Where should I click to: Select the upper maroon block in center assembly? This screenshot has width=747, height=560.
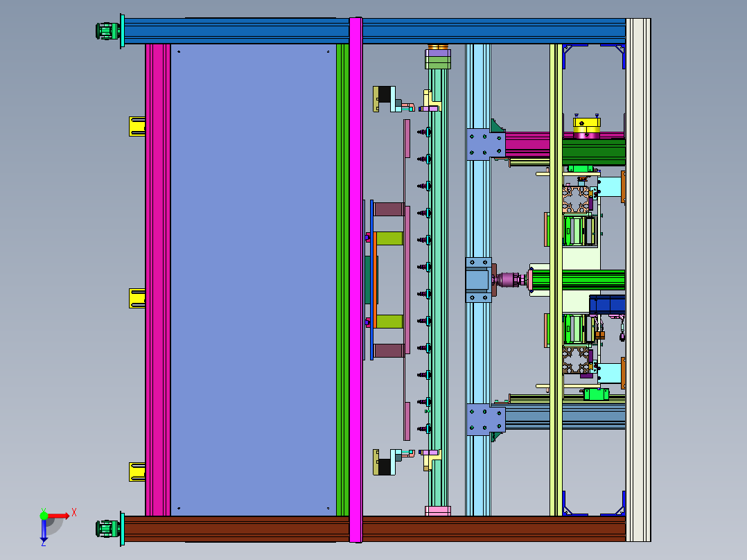coord(389,209)
